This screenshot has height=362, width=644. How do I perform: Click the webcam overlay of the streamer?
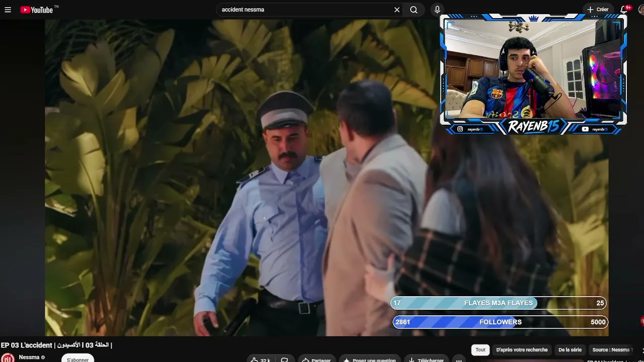(x=533, y=69)
